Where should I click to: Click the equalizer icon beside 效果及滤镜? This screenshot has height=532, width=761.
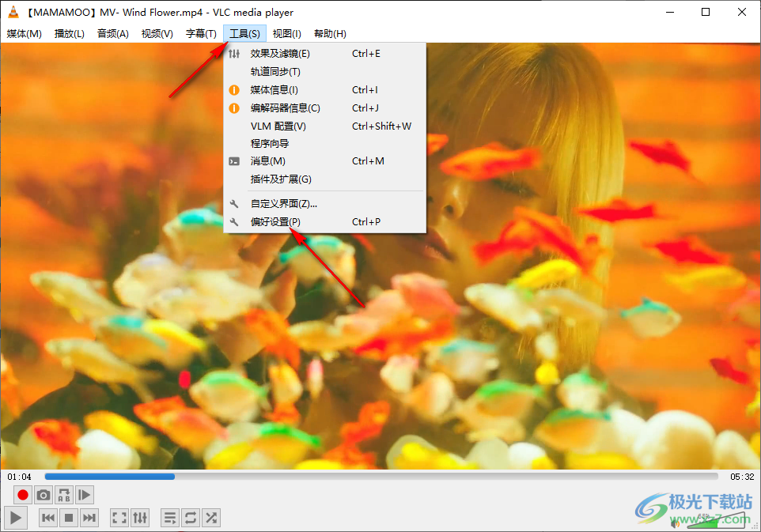tap(234, 54)
